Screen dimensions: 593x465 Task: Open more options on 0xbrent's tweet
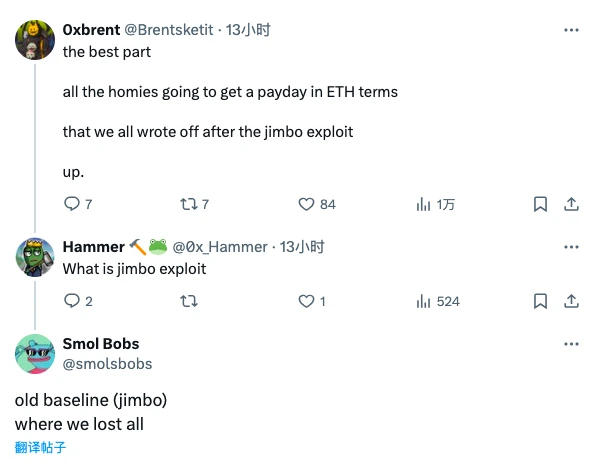point(571,30)
